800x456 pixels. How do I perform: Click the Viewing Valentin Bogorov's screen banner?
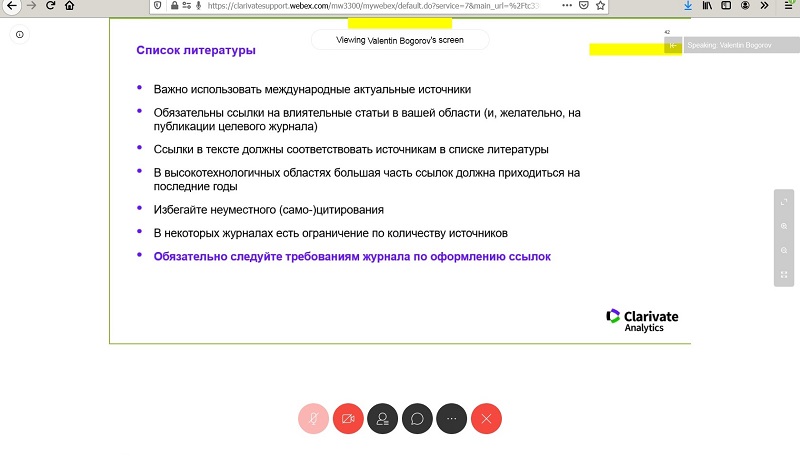tap(400, 40)
